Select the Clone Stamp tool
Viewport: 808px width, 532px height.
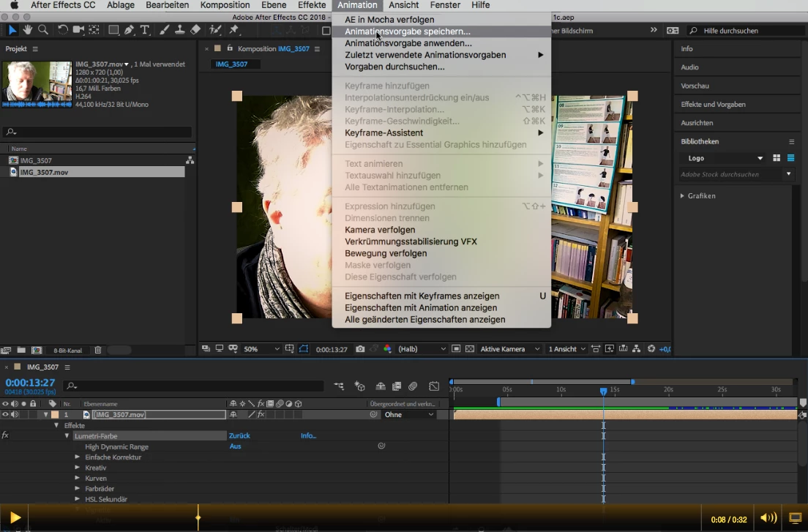click(179, 30)
